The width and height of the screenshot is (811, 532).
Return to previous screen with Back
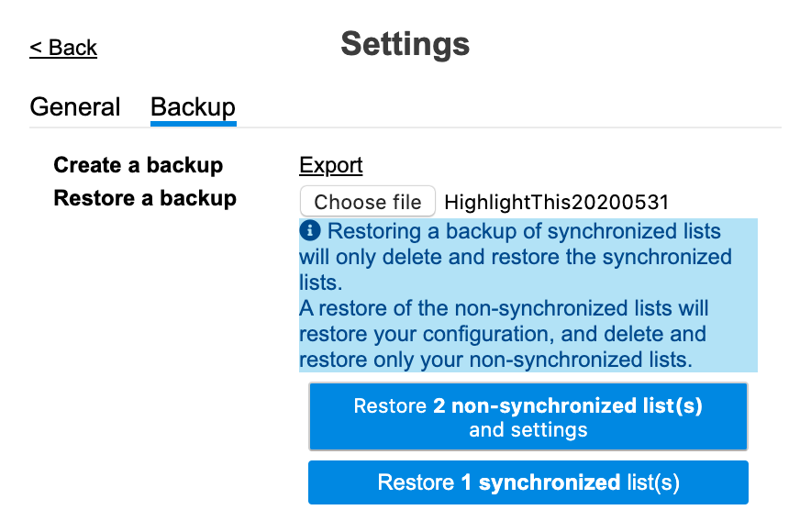tap(63, 48)
